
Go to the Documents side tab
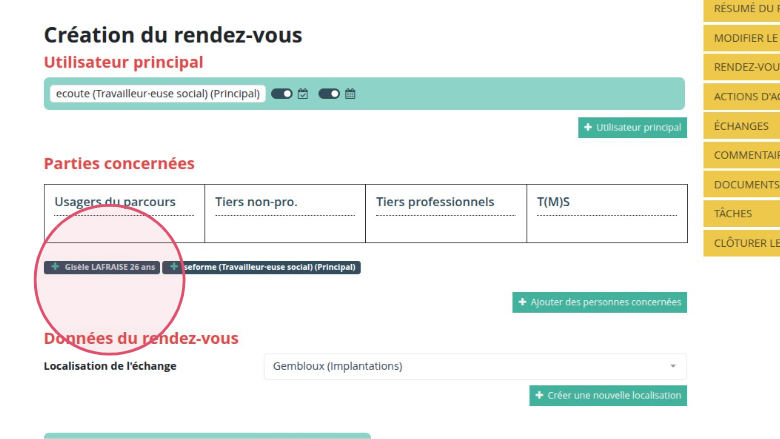742,185
